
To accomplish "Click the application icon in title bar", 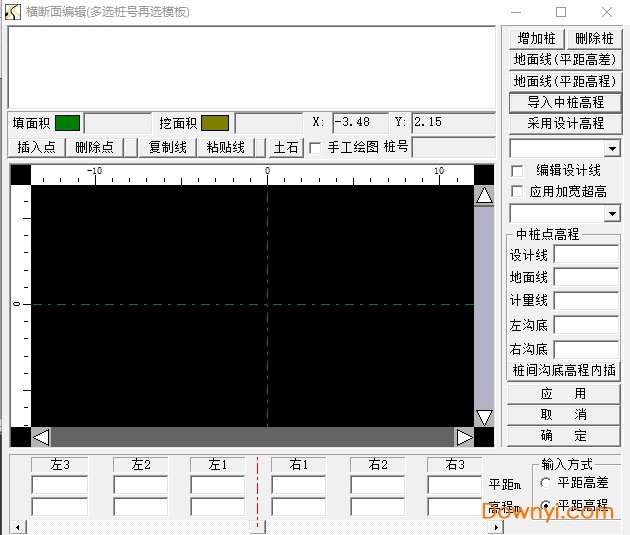I will pos(13,12).
